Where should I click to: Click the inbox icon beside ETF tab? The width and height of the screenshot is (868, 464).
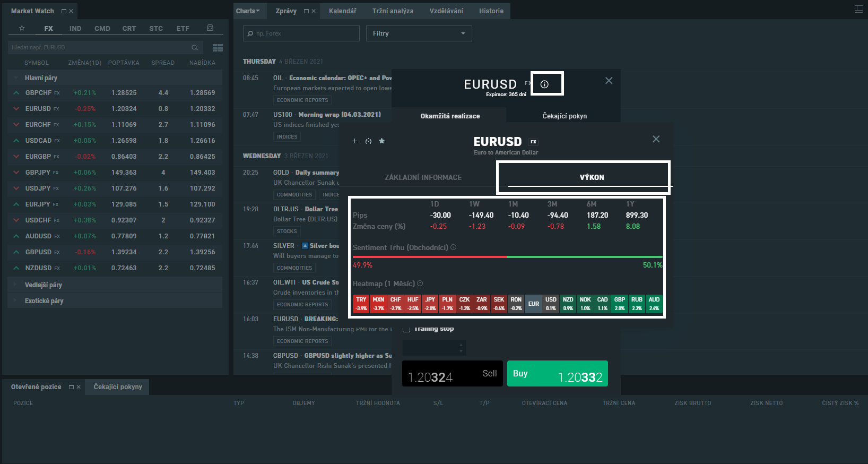[x=210, y=28]
